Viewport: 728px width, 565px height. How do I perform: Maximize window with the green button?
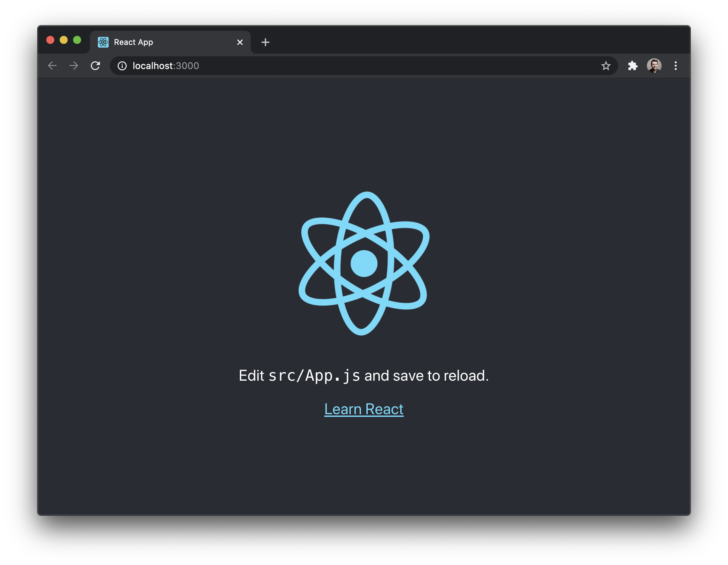click(77, 40)
